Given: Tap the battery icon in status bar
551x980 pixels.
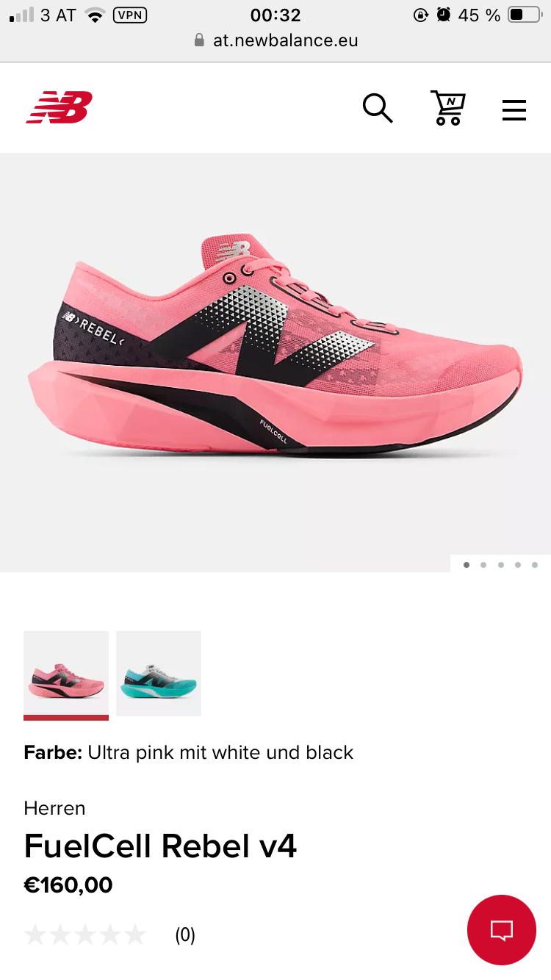Looking at the screenshot, I should [525, 15].
